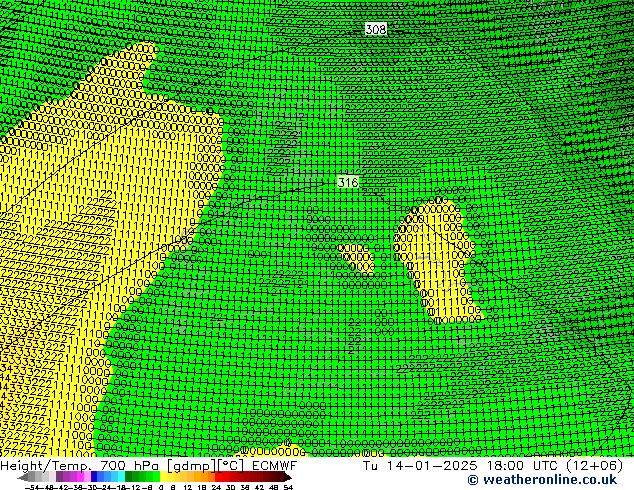Select the 316 height contour label
The width and height of the screenshot is (634, 490).
click(348, 182)
